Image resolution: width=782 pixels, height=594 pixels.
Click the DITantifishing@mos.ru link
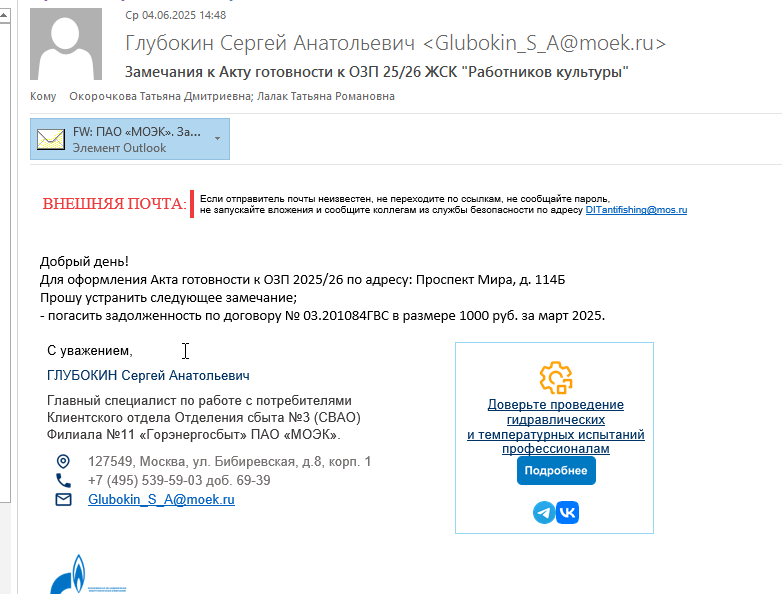point(636,210)
